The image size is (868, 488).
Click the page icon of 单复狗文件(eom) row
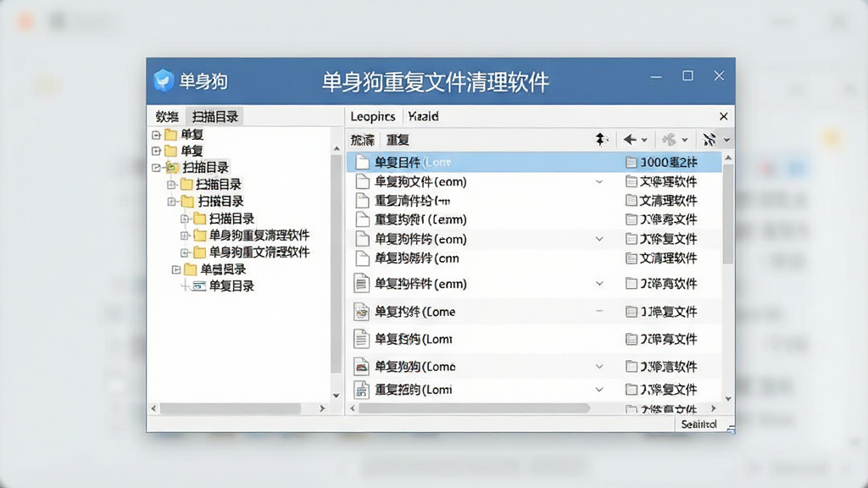(362, 181)
